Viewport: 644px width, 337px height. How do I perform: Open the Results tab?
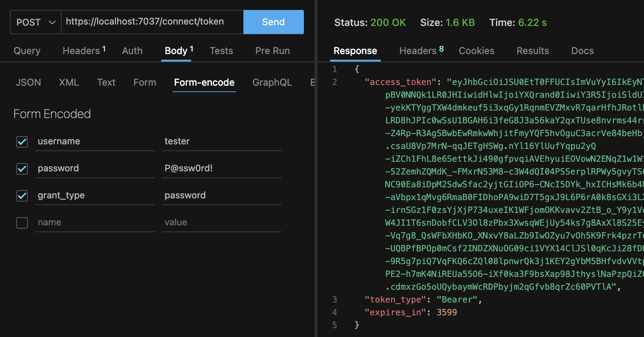click(533, 51)
